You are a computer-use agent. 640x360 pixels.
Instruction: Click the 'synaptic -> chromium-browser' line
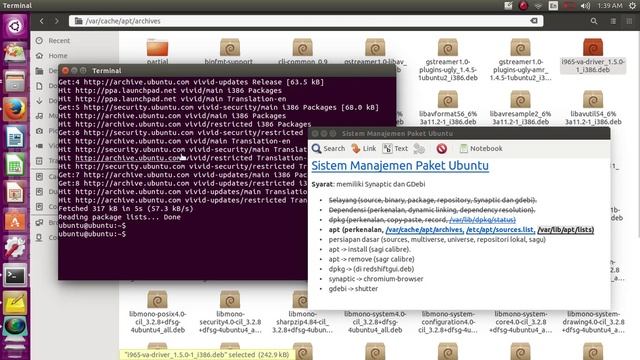376,279
